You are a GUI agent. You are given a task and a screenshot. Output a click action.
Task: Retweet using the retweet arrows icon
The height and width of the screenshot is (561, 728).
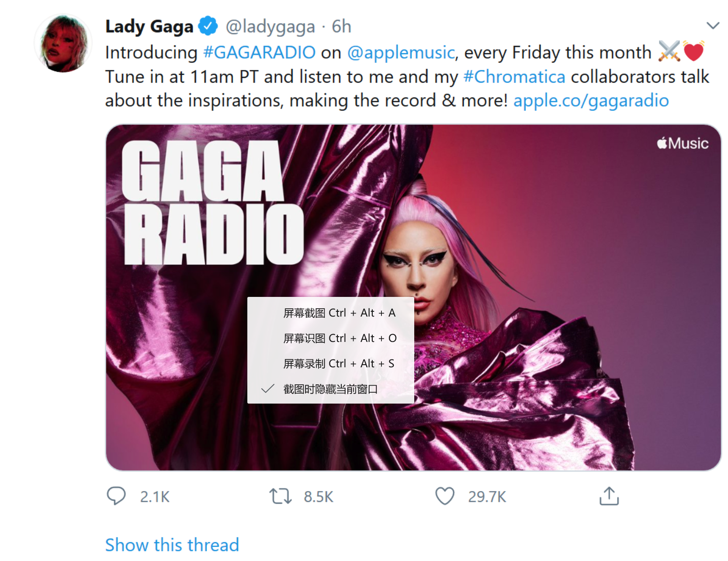point(280,496)
